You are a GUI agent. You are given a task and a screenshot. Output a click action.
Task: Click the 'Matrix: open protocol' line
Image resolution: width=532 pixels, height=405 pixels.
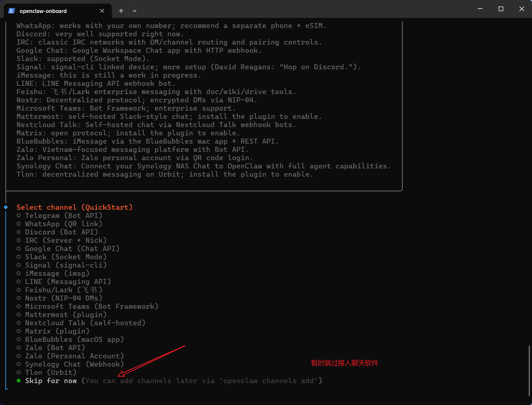128,133
